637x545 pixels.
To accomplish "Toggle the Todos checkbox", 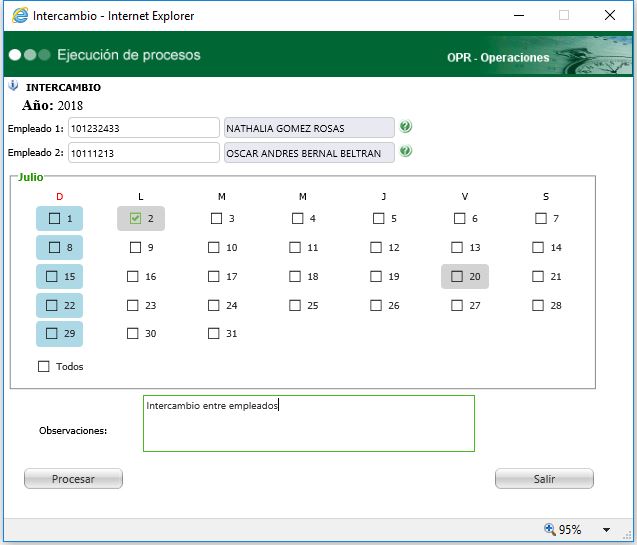I will coord(43,366).
